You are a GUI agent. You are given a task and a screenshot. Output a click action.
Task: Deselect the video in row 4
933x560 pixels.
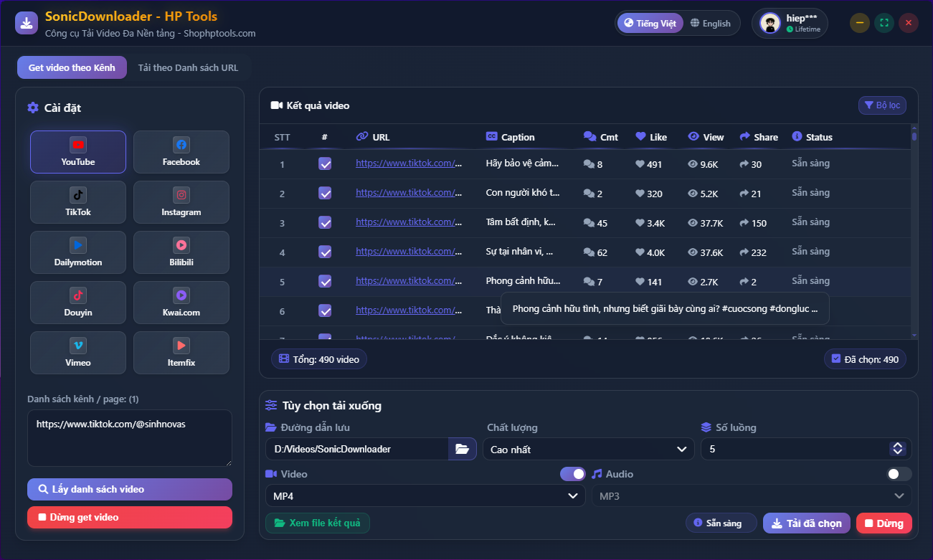click(325, 252)
